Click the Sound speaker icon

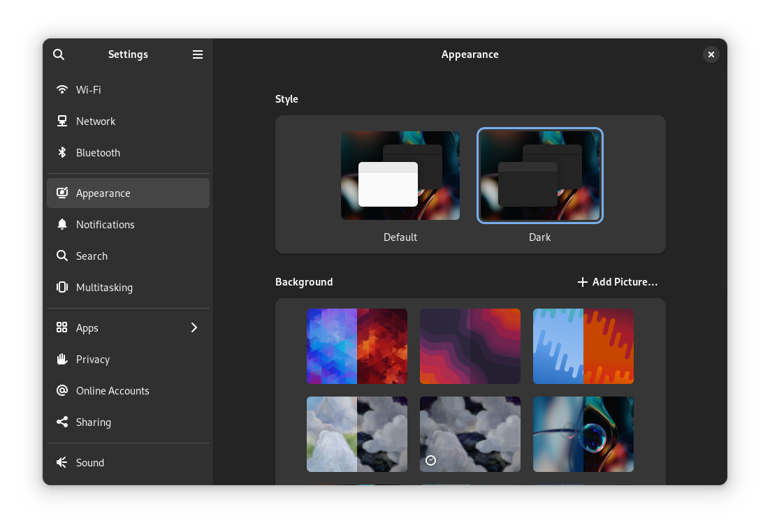[x=62, y=462]
